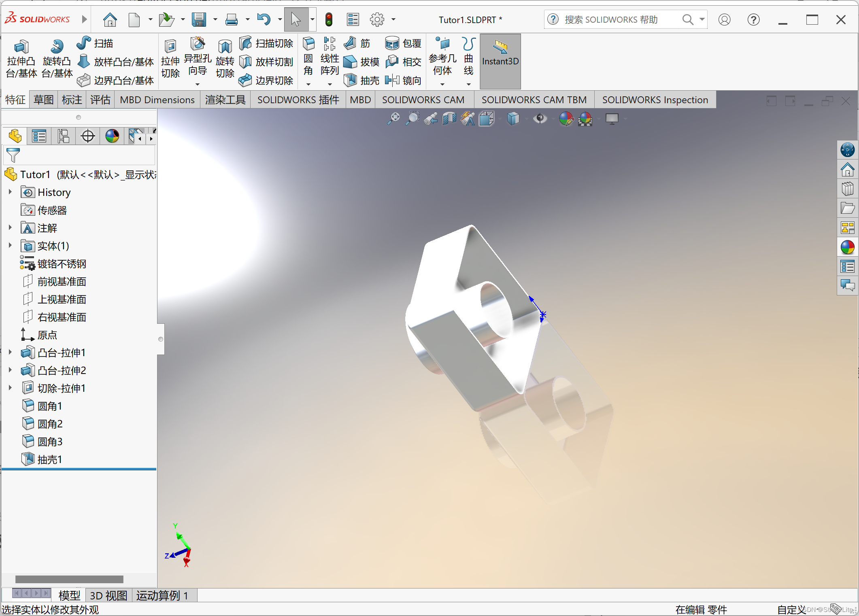Toggle the Hide/Show Items eye icon
Viewport: 859px width, 616px height.
pyautogui.click(x=540, y=119)
